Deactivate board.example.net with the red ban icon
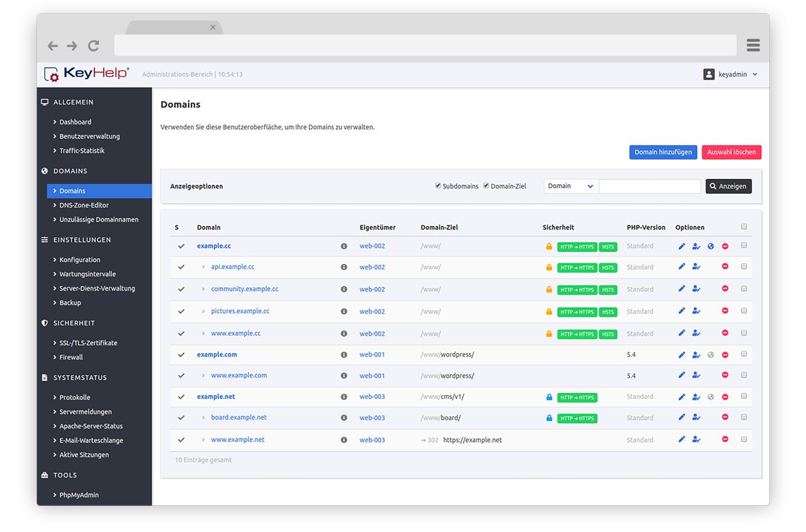 (725, 418)
